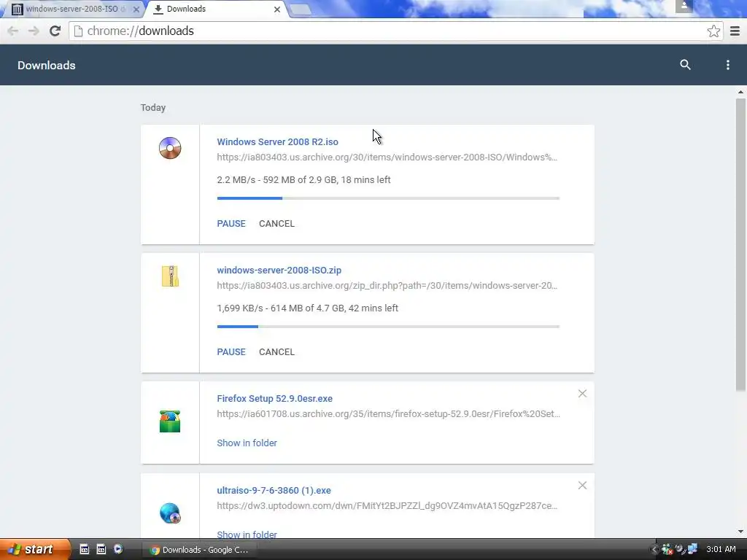
Task: Reload the page with the refresh button
Action: [55, 31]
